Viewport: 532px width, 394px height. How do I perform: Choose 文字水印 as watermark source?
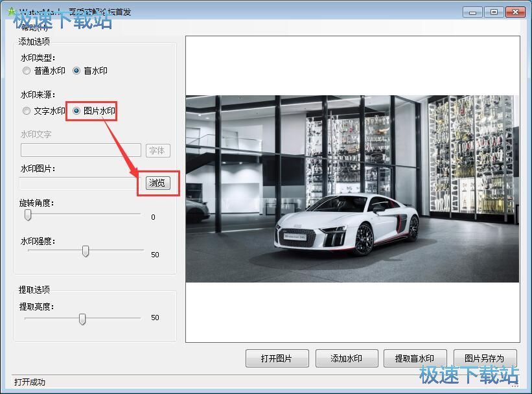point(27,111)
